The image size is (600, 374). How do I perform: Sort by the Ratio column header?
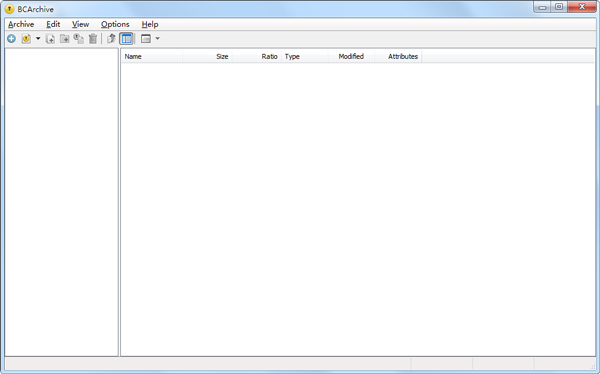click(256, 57)
